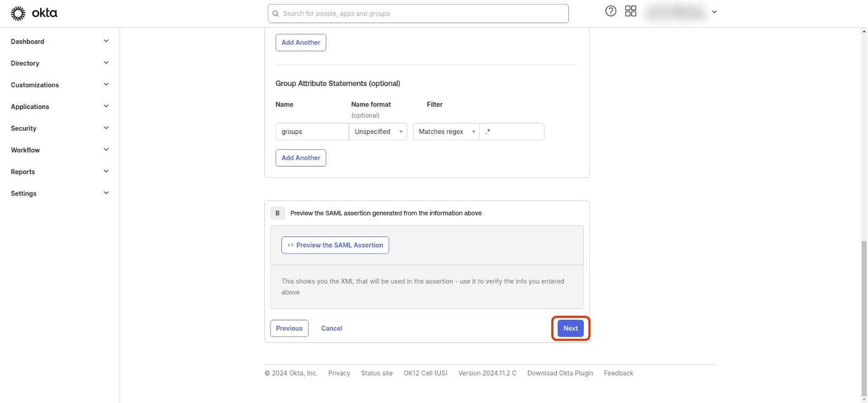Screen dimensions: 868x403
Task: Expand the Directory chevron
Action: (106, 63)
